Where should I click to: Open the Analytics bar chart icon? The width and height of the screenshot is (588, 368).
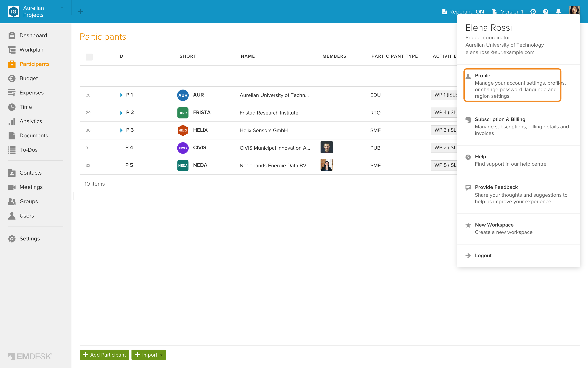12,121
